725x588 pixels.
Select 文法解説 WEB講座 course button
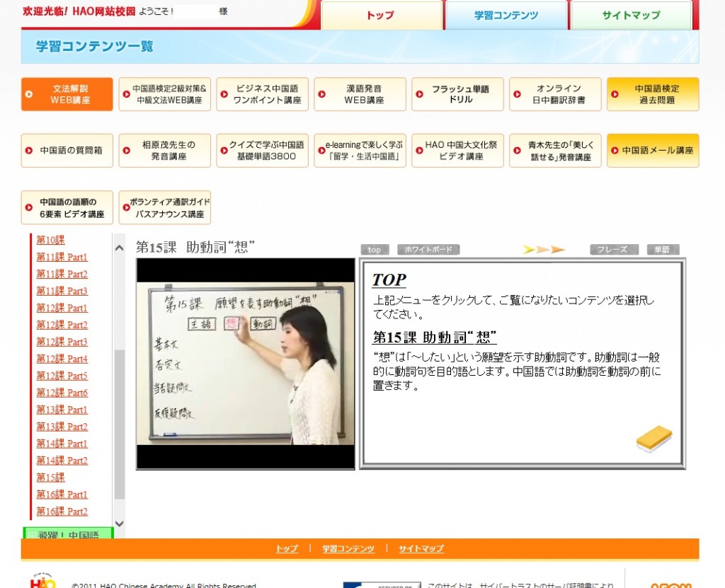point(67,94)
